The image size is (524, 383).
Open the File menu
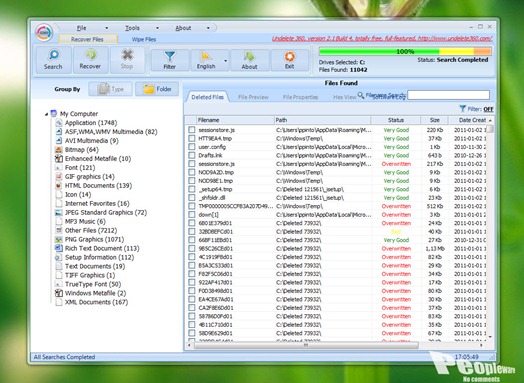[82, 28]
